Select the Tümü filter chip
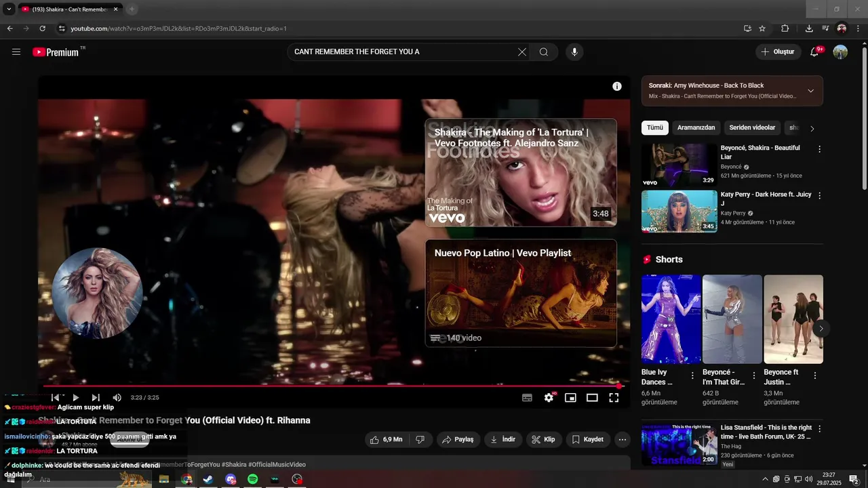 coord(655,127)
